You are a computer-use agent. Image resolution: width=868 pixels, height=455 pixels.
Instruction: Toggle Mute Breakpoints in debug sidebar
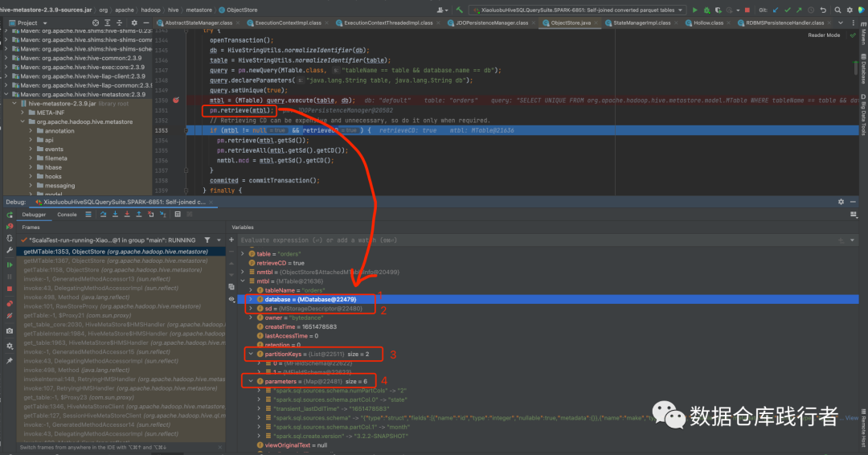10,316
